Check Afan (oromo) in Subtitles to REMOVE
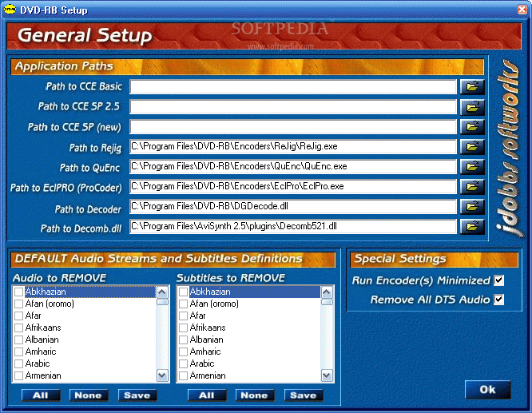 click(x=184, y=304)
